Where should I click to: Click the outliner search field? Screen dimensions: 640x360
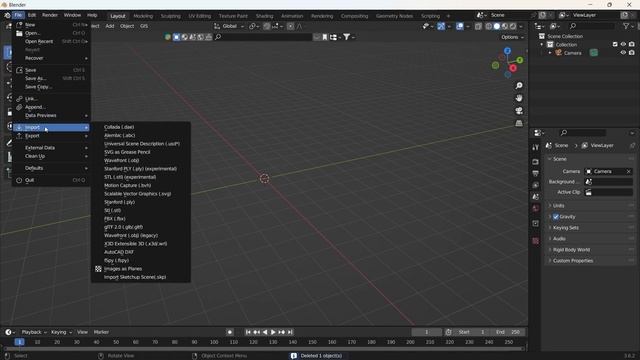[591, 26]
